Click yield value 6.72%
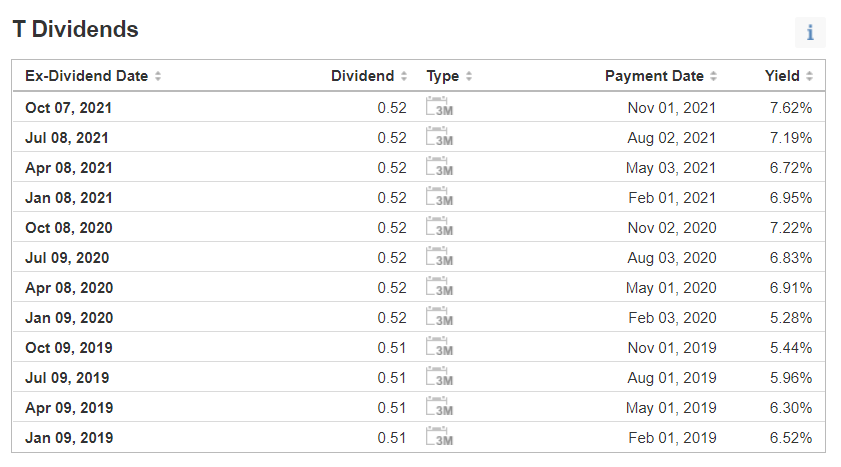The image size is (841, 467). tap(791, 168)
